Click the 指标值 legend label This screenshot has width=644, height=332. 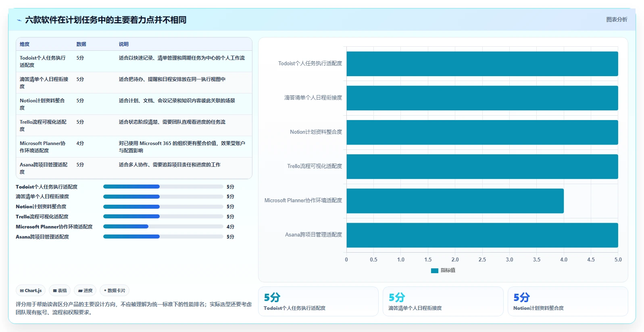pos(448,271)
